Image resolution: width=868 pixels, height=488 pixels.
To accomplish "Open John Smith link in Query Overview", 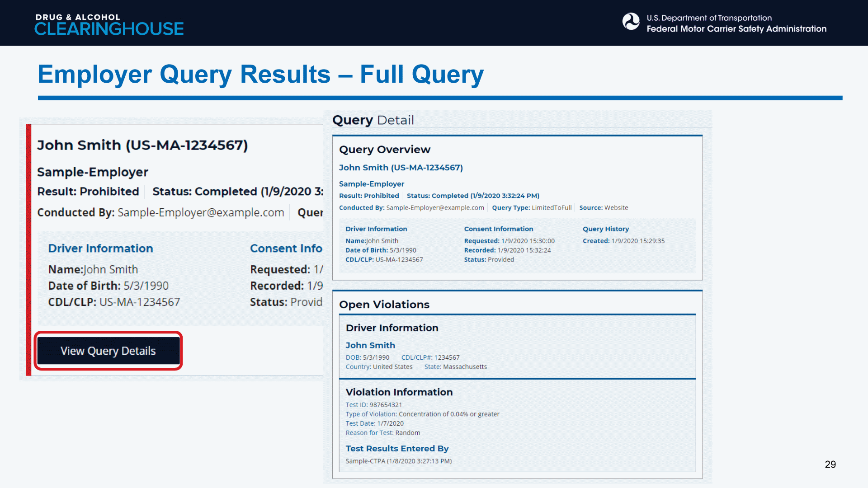I will pos(401,168).
